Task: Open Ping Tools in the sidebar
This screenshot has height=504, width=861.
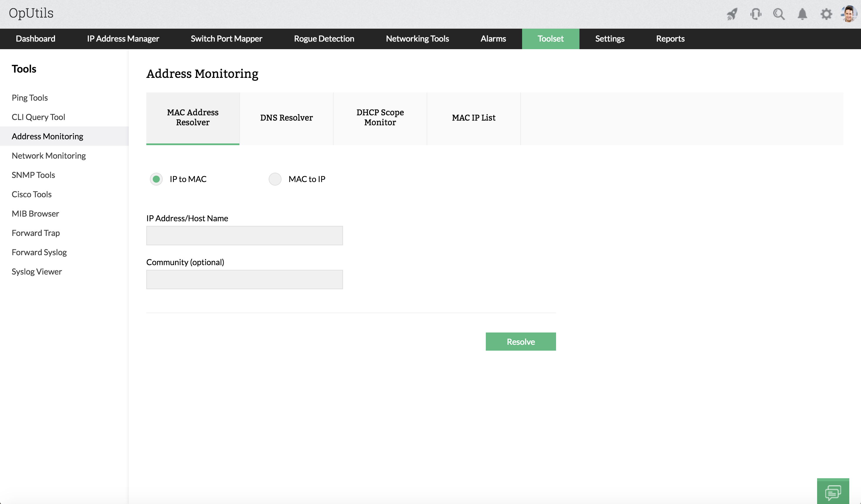Action: pyautogui.click(x=30, y=98)
